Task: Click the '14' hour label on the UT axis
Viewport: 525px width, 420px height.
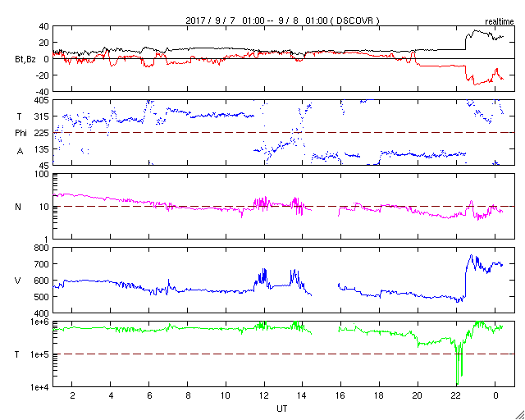Action: pos(303,395)
